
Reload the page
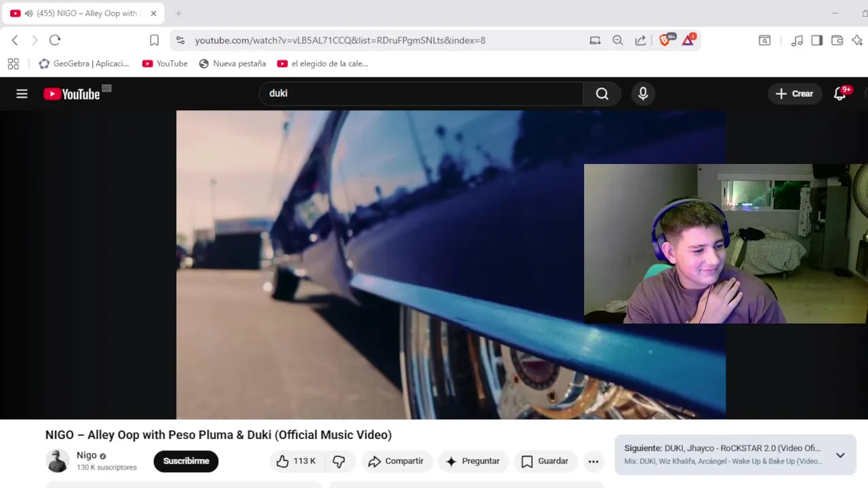coord(55,40)
